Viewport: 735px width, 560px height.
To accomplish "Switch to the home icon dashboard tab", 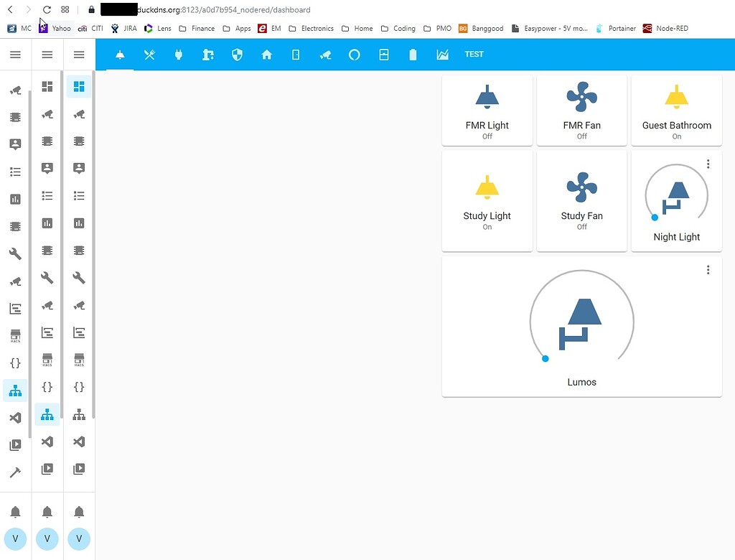I will pos(266,54).
